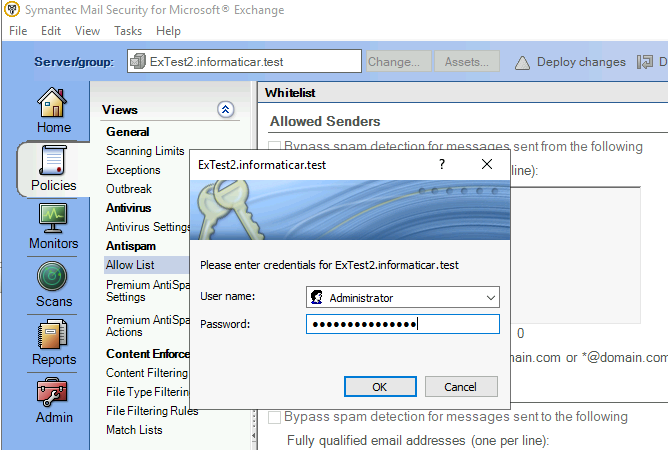Click the Server/group text field

(244, 61)
